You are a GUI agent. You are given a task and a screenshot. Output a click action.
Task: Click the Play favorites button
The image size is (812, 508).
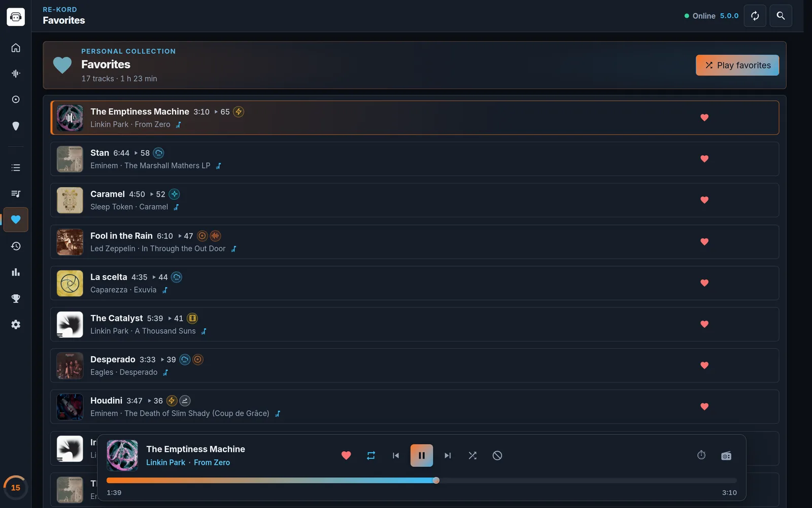coord(737,65)
